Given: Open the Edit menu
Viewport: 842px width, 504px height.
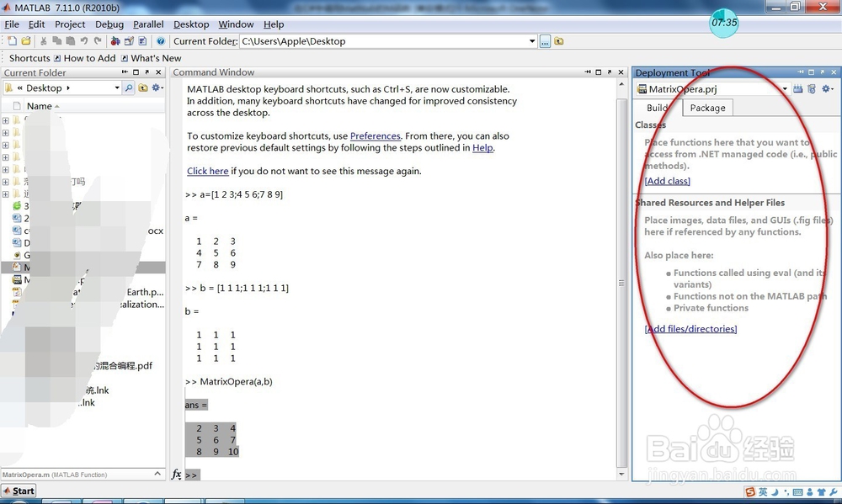Looking at the screenshot, I should pyautogui.click(x=36, y=24).
